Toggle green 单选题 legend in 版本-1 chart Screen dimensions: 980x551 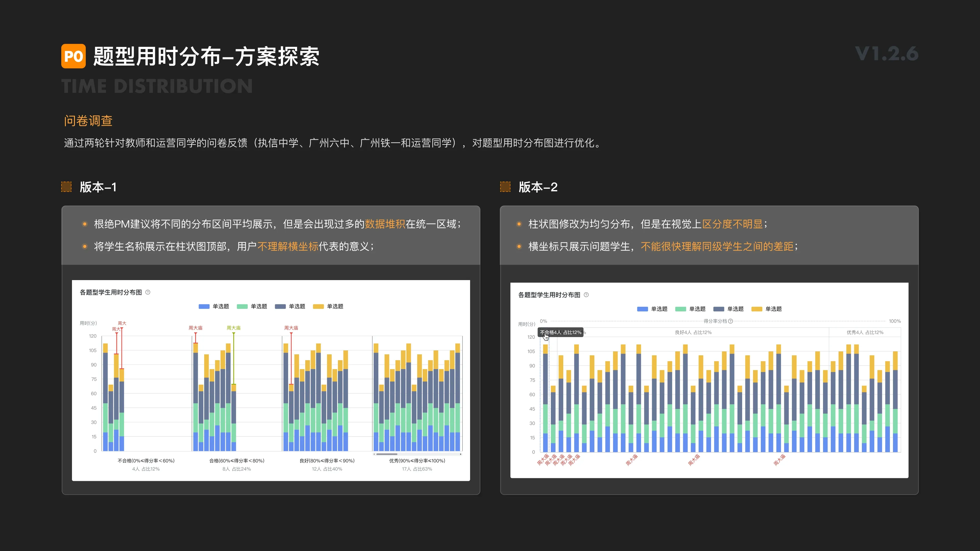(x=252, y=306)
